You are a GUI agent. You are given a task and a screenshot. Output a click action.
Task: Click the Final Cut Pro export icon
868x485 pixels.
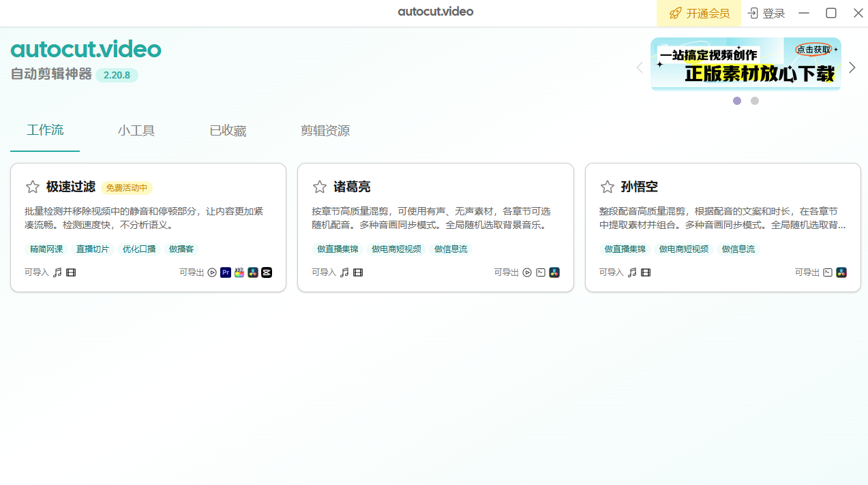click(239, 272)
